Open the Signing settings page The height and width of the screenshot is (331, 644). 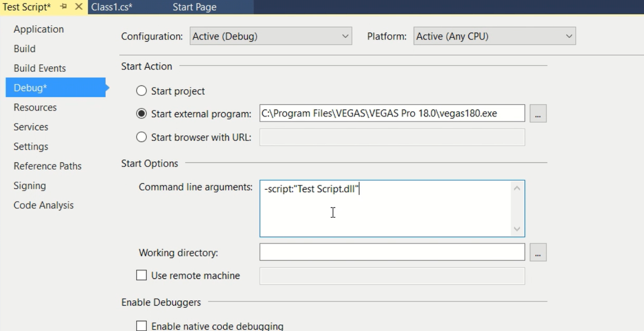(x=30, y=186)
